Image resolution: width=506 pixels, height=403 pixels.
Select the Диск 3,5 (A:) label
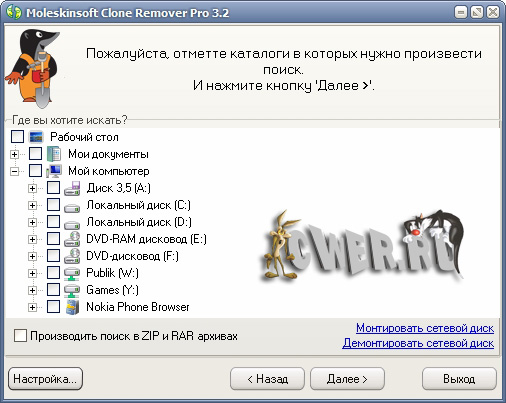(118, 188)
